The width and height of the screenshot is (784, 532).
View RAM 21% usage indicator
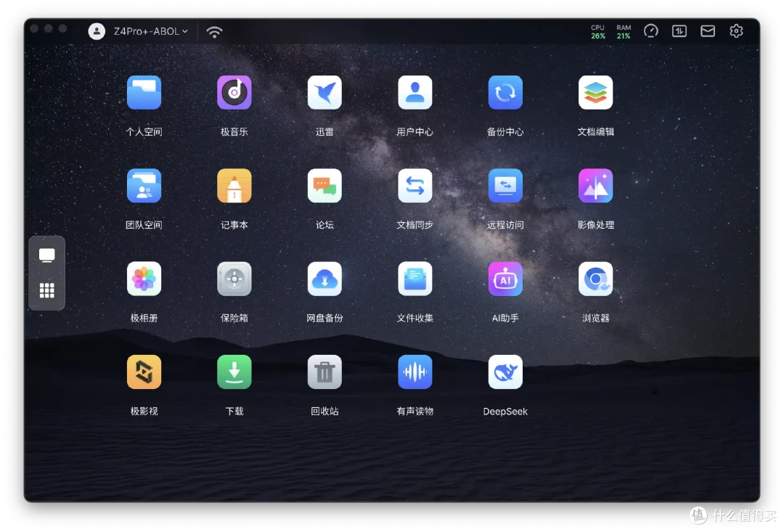624,31
